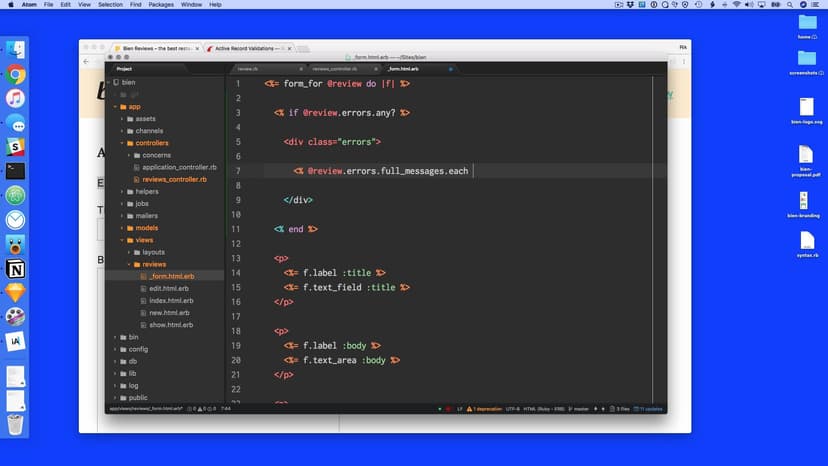Open the Terminal app in dock
Image resolution: width=828 pixels, height=466 pixels.
click(15, 171)
